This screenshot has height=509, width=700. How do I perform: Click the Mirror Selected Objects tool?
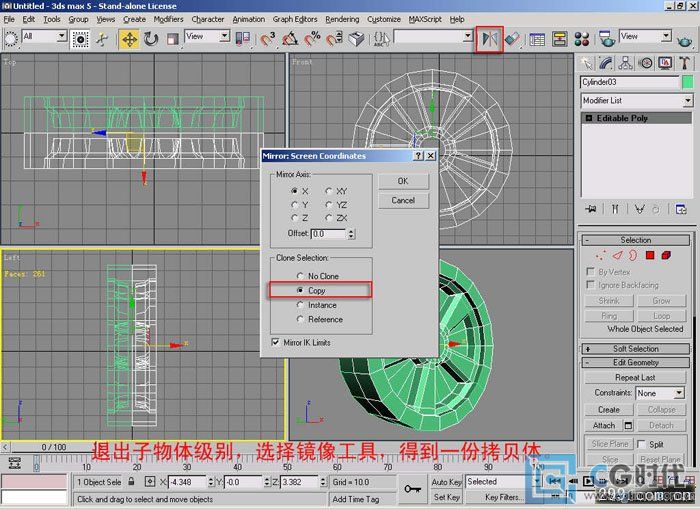coord(489,39)
